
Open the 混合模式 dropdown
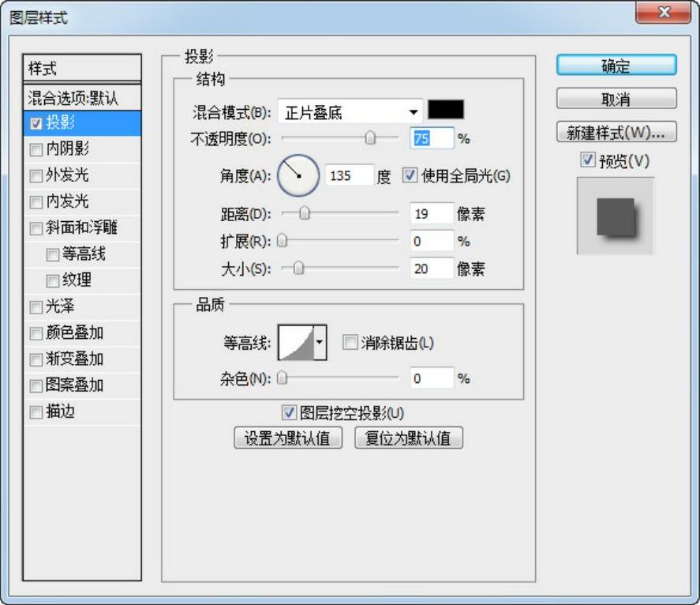pos(350,111)
